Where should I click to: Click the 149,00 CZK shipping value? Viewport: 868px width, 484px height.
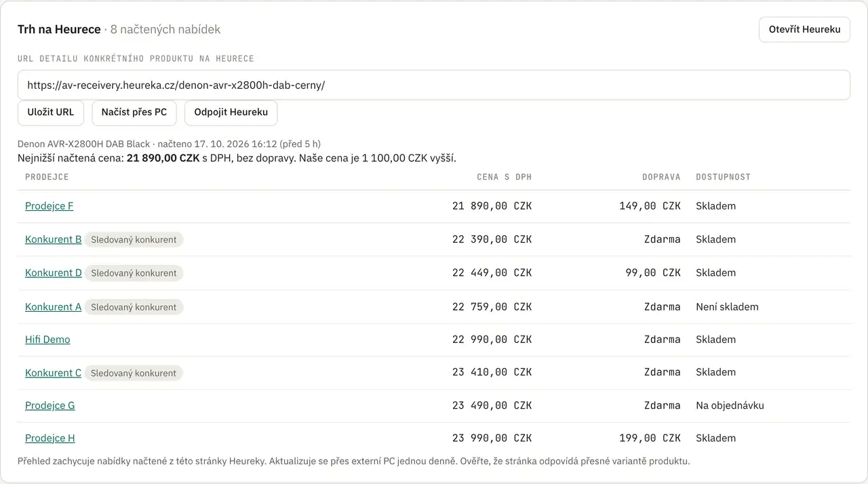(x=650, y=206)
